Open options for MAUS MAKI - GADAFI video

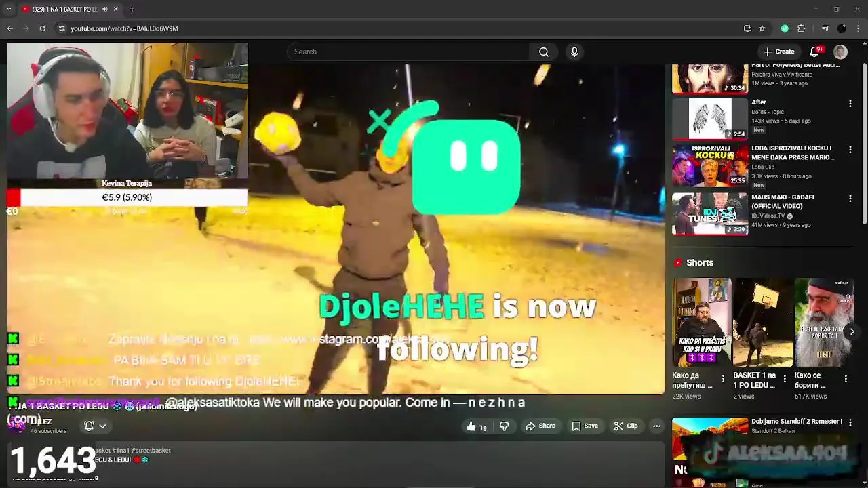click(850, 199)
